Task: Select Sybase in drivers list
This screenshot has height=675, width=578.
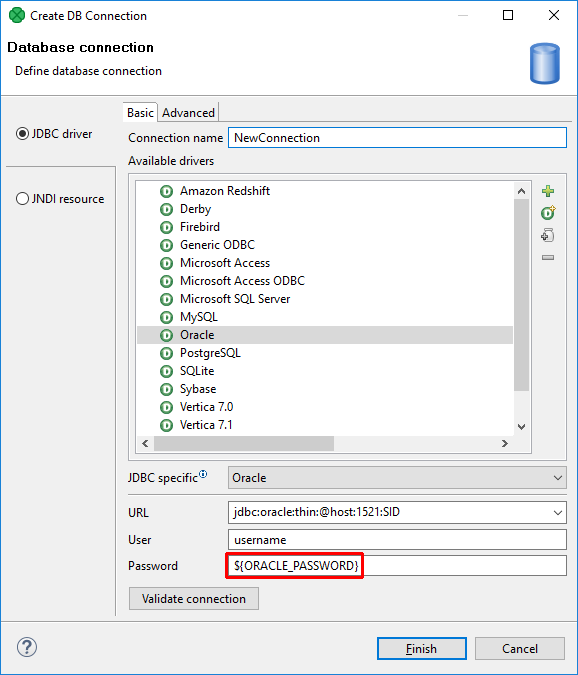Action: click(198, 389)
